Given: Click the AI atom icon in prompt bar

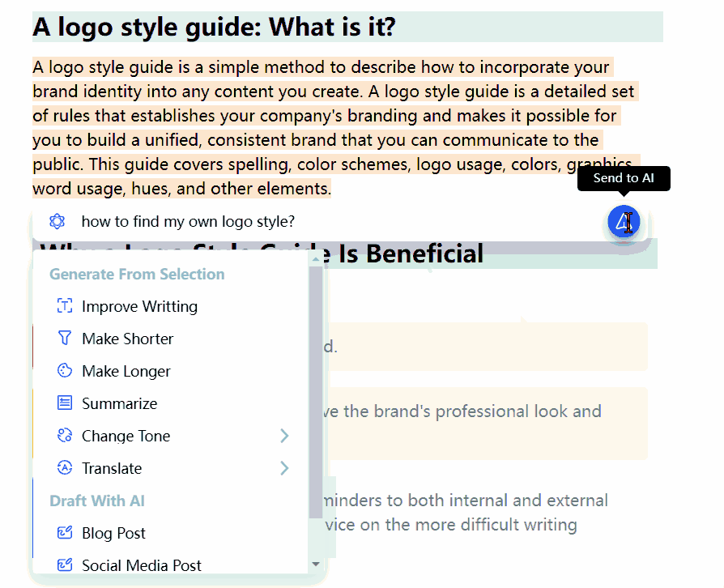Looking at the screenshot, I should [x=57, y=221].
